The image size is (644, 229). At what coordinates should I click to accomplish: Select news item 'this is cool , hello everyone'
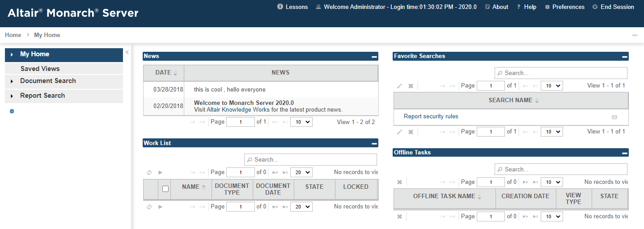point(230,90)
